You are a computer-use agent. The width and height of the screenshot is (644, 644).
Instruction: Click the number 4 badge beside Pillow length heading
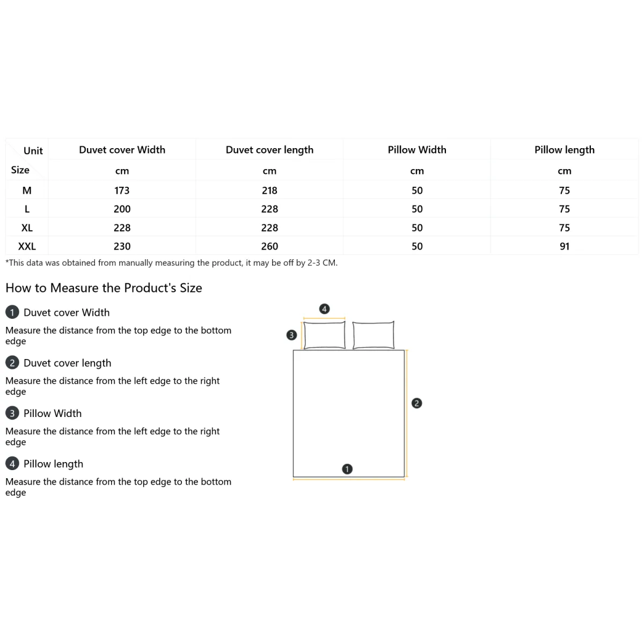tap(12, 464)
